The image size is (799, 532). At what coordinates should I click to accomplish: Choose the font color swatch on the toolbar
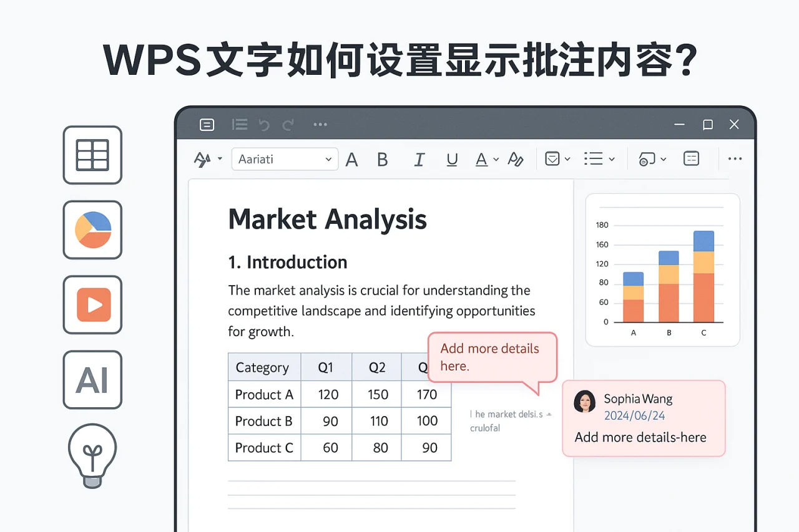[x=482, y=159]
